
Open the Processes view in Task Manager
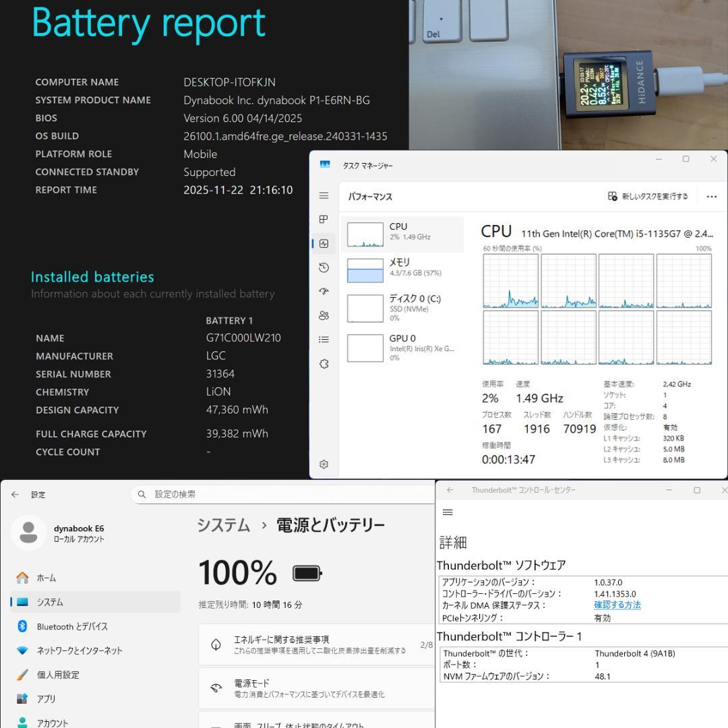pos(324,219)
